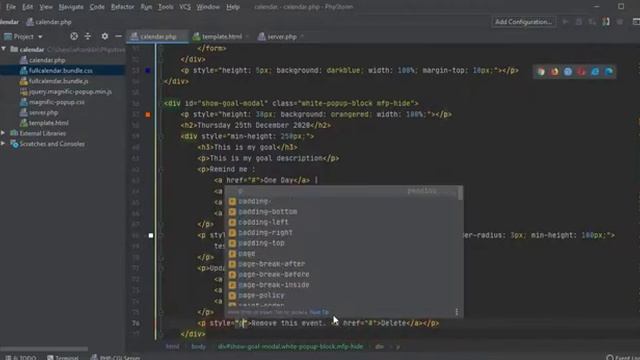Select jquery.magnific-popup.min.js in project tree
This screenshot has height=360, width=640.
70,92
